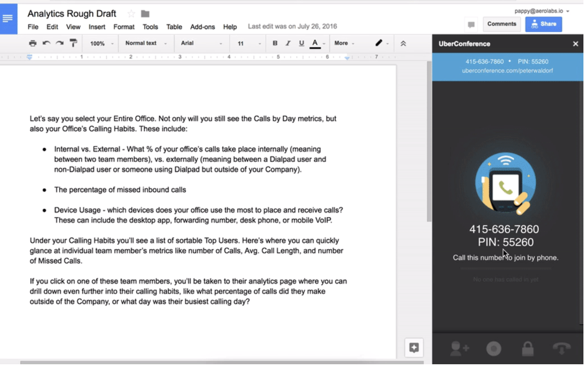
Task: Click the paragraph starting 'Let's say you select'
Action: 183,124
